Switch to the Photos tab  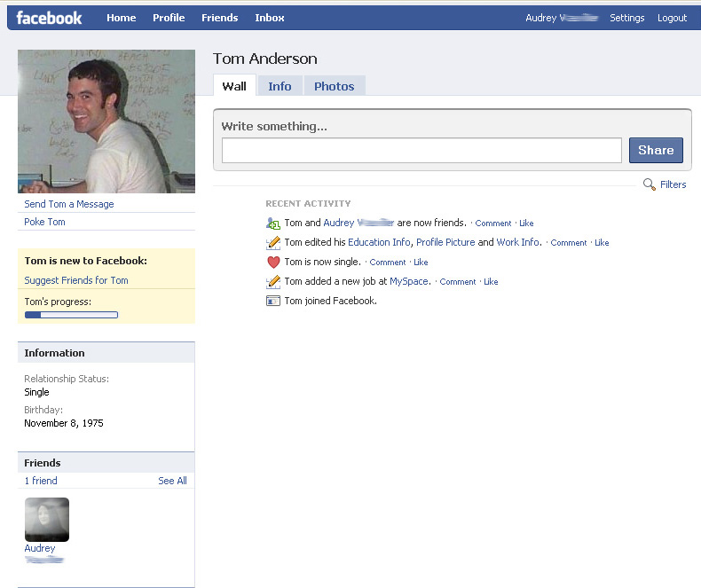334,86
